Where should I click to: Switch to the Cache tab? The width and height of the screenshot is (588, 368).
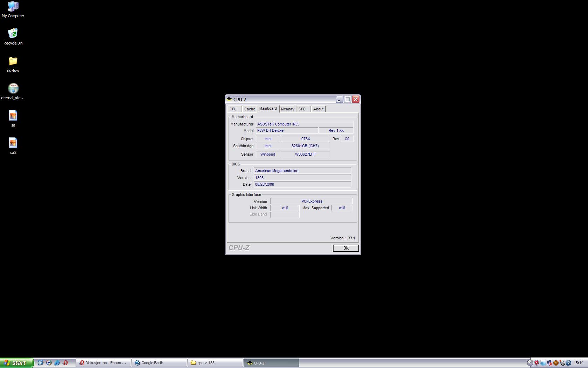(x=250, y=109)
